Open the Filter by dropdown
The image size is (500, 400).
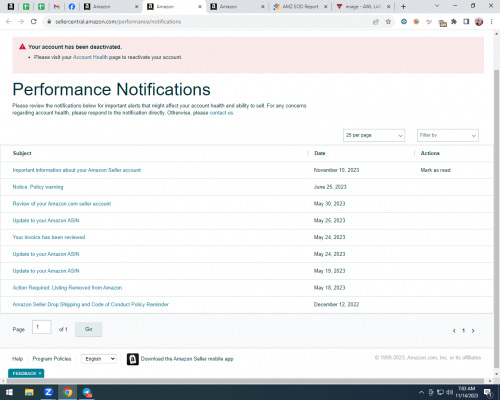448,135
